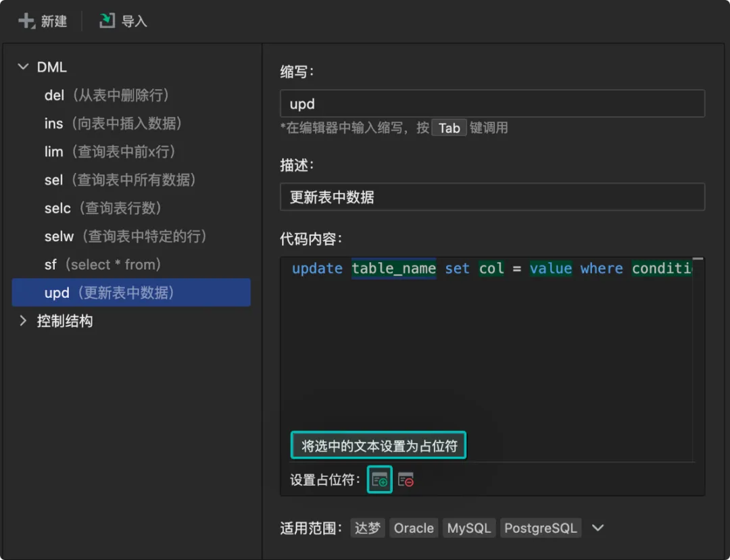Click the PostgreSQL scope tag

(541, 528)
